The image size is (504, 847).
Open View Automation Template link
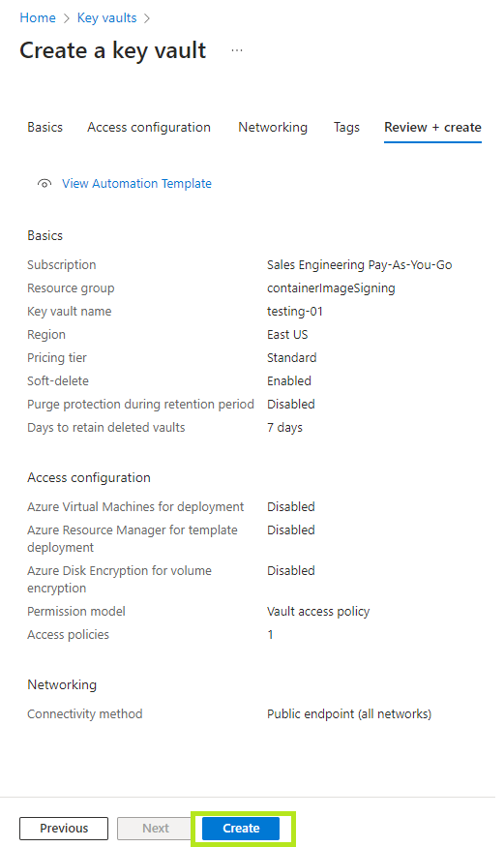point(136,184)
